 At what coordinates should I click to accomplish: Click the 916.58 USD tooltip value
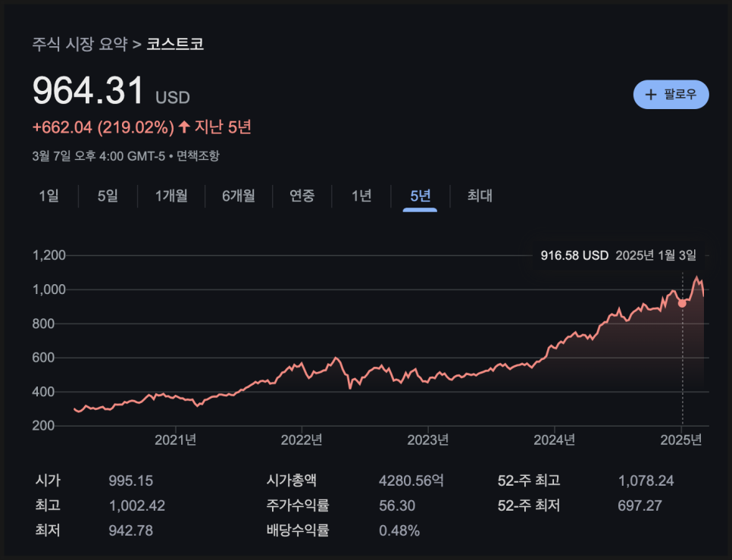(x=574, y=255)
